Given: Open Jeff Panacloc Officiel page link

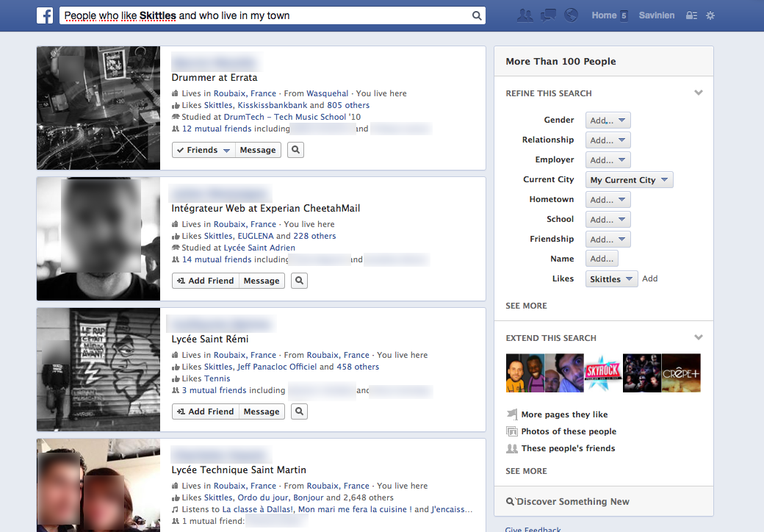Looking at the screenshot, I should [x=277, y=367].
